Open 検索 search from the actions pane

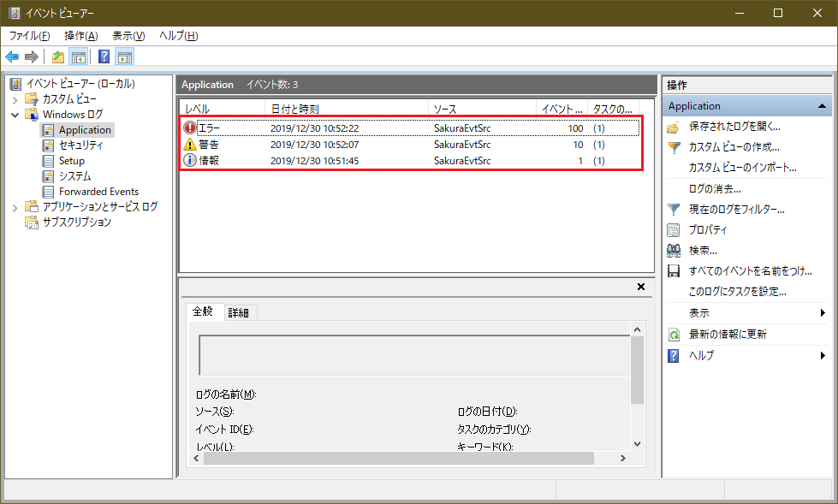pos(703,250)
